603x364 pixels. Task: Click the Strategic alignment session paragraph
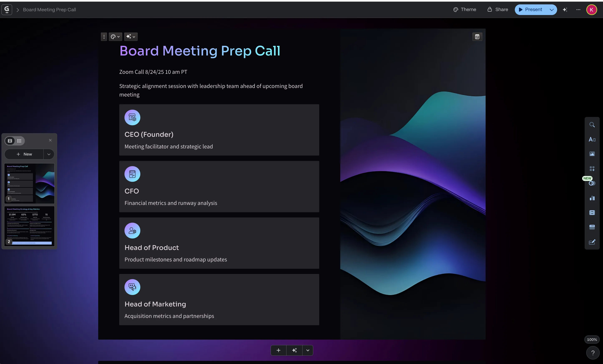(211, 90)
